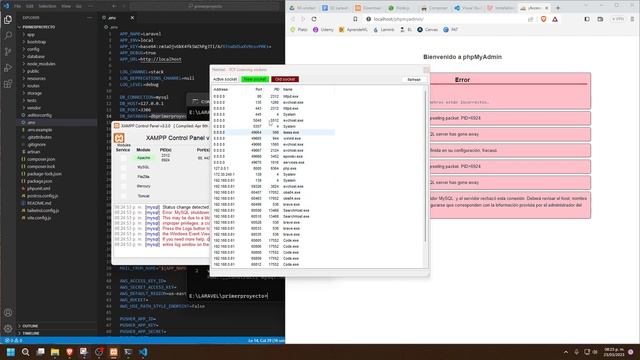This screenshot has width=640, height=360.
Task: Open the Explorer view in VS Code activity bar
Action: pyautogui.click(x=8, y=20)
